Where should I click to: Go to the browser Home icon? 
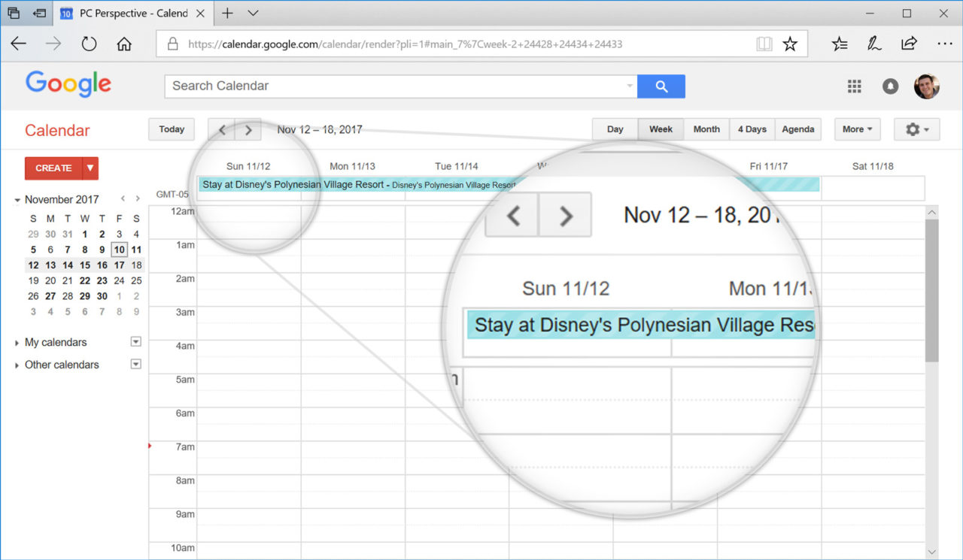pos(124,44)
